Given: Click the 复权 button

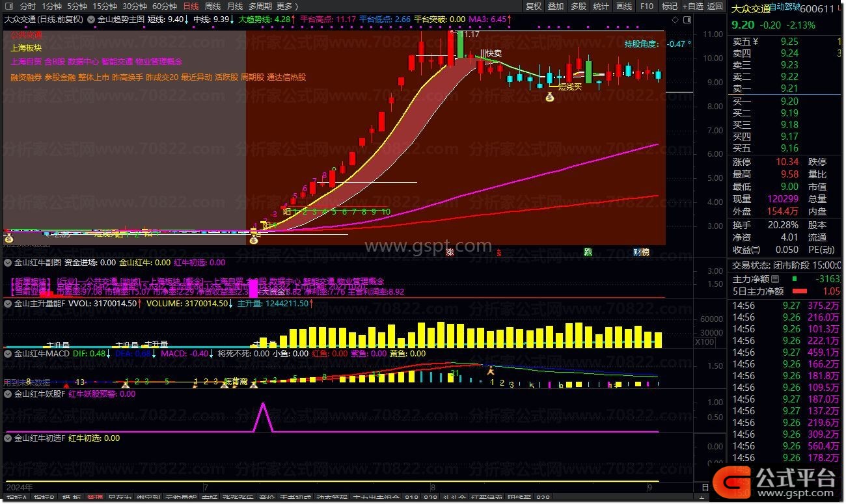Looking at the screenshot, I should (534, 6).
